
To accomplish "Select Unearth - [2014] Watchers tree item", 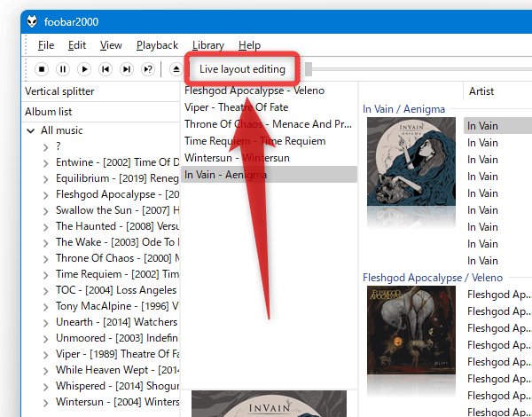I will click(116, 322).
